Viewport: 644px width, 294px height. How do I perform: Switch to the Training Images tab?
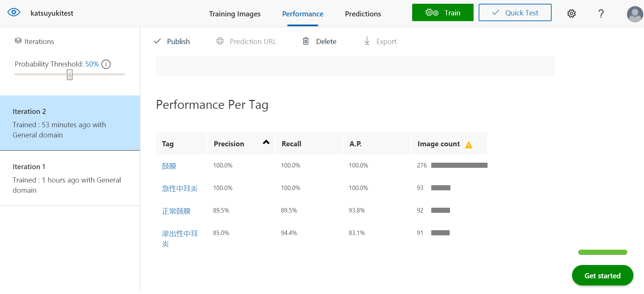(235, 14)
